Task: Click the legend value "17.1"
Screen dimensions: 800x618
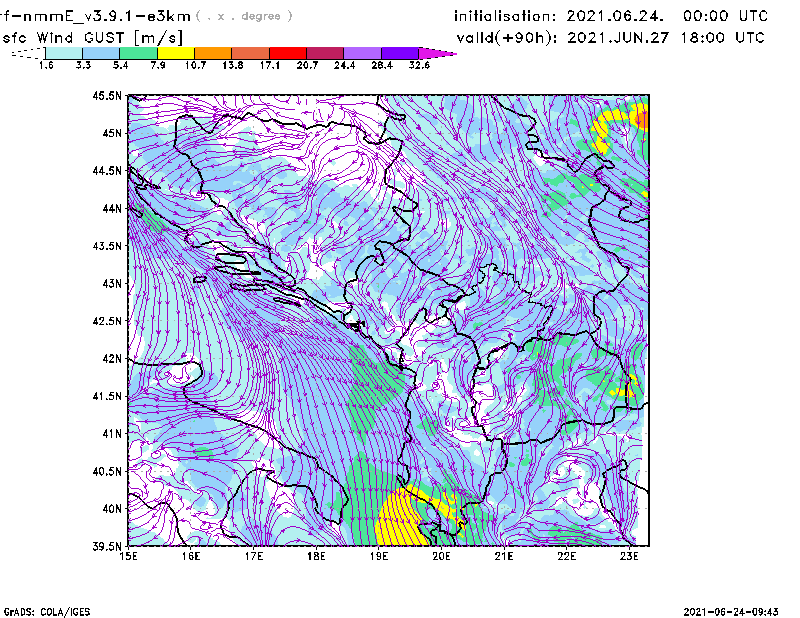Action: [270, 65]
